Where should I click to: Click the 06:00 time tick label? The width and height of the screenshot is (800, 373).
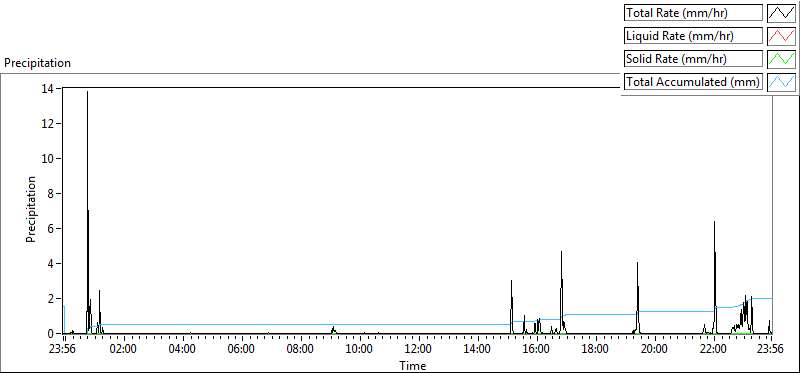pos(241,350)
